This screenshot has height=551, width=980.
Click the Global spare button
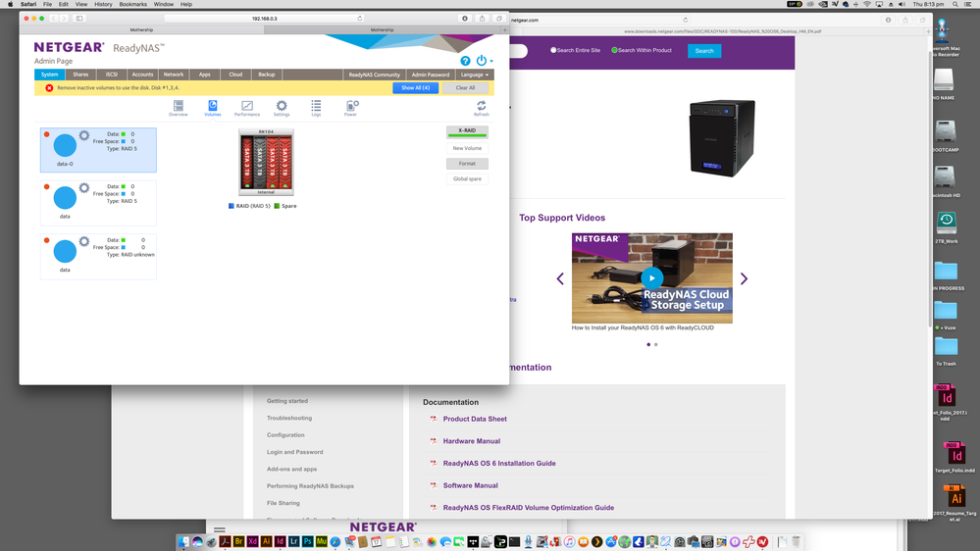point(467,178)
